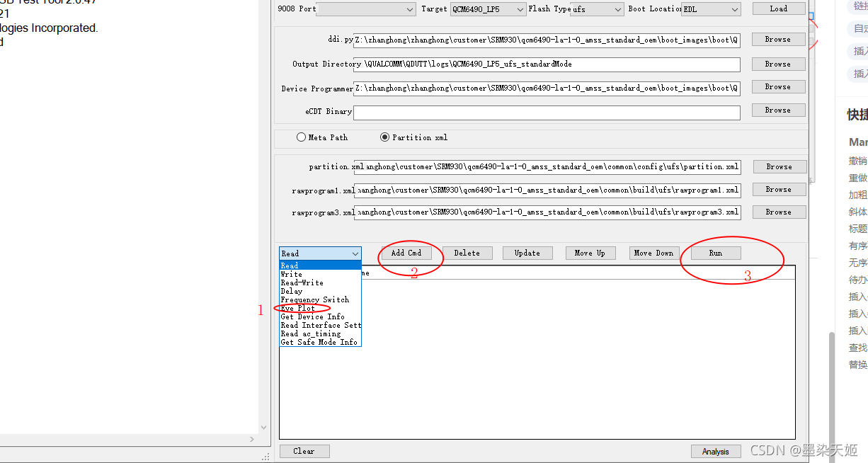This screenshot has width=868, height=463.
Task: Open the Boot Location EDL dropdown
Action: (711, 9)
